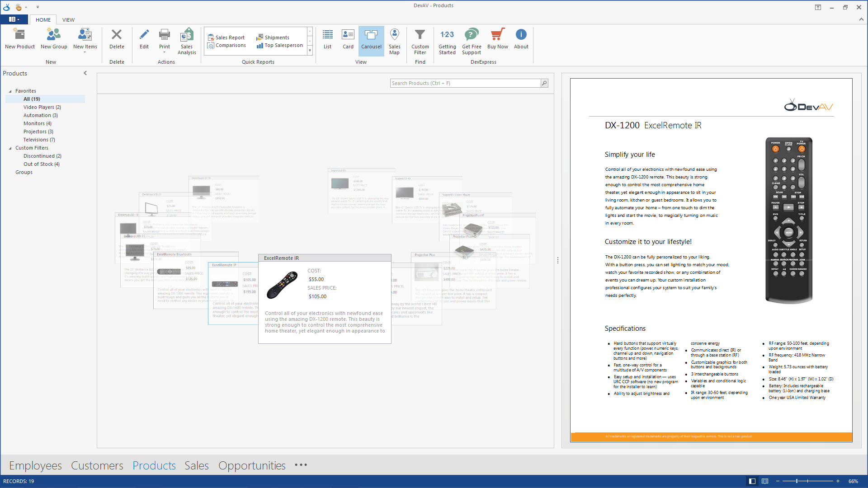The width and height of the screenshot is (868, 488).
Task: Expand the Quick Reports gallery dropdown
Action: pyautogui.click(x=310, y=51)
